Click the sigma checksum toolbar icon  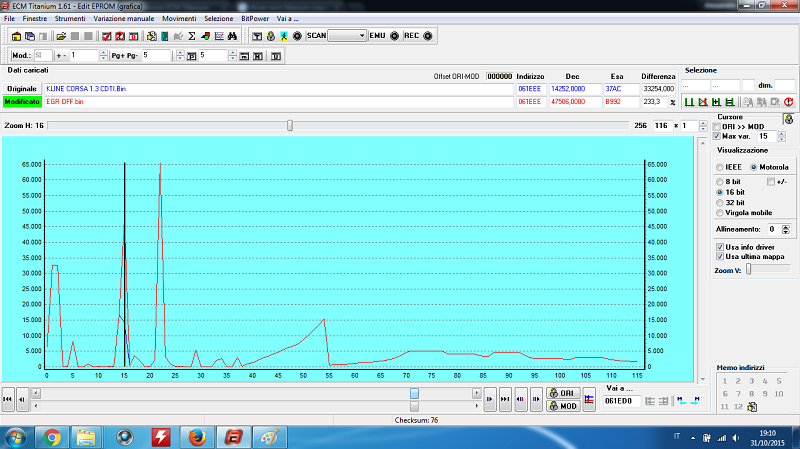[x=191, y=35]
